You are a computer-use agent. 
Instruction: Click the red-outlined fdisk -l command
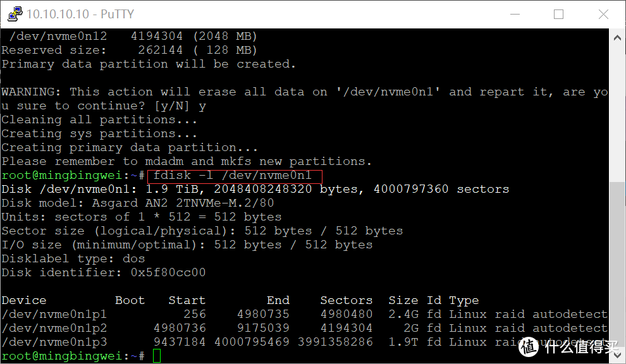click(233, 175)
